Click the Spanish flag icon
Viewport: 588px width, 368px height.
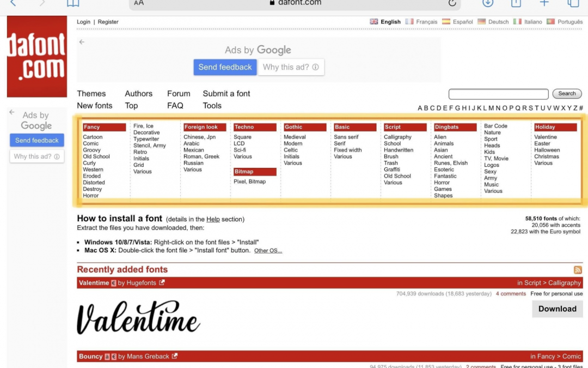pyautogui.click(x=446, y=21)
